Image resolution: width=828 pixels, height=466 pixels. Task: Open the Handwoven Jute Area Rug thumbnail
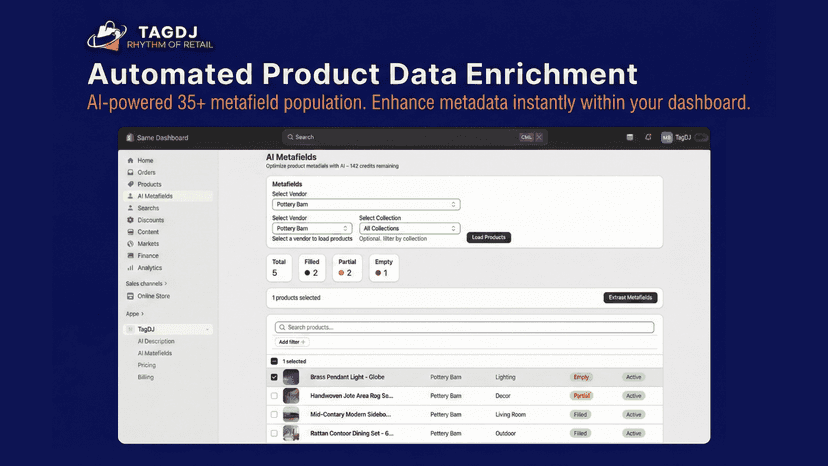(x=291, y=396)
